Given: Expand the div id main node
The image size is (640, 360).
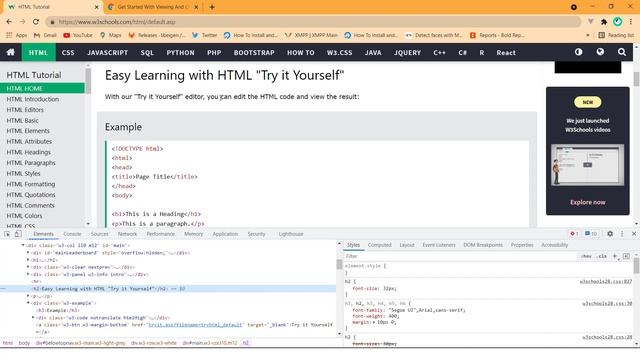Looking at the screenshot, I should (23, 245).
